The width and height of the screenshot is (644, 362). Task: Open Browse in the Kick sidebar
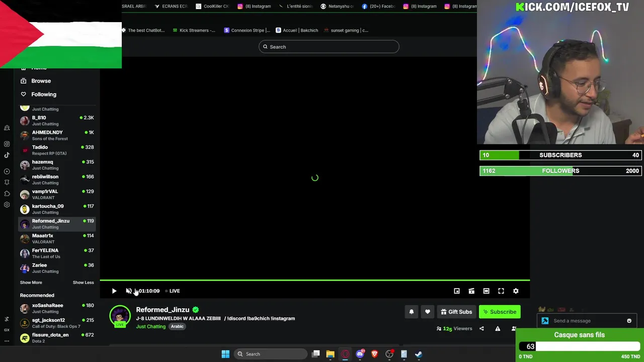tap(36, 81)
